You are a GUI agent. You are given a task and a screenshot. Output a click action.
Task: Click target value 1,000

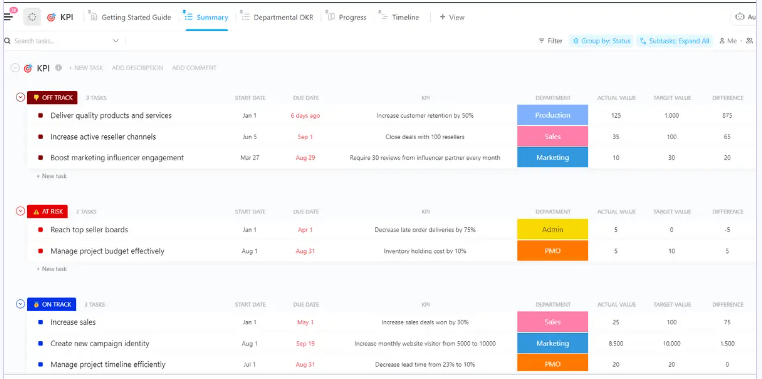coord(672,116)
